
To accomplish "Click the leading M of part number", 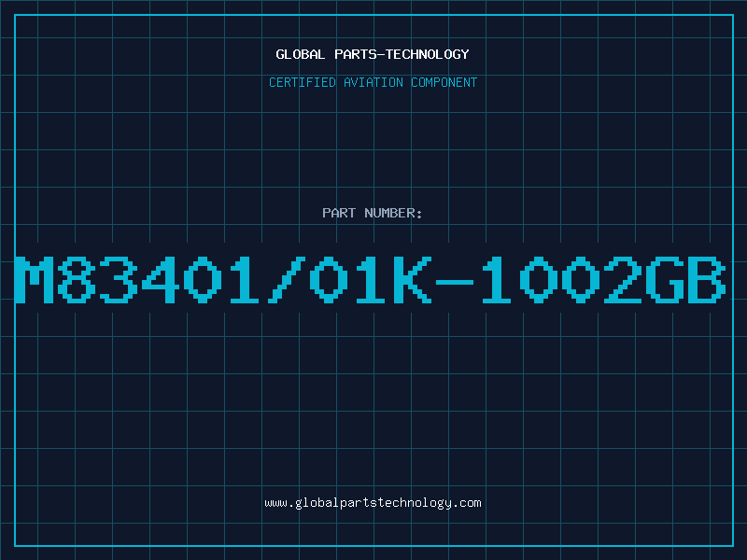I will tap(35, 280).
